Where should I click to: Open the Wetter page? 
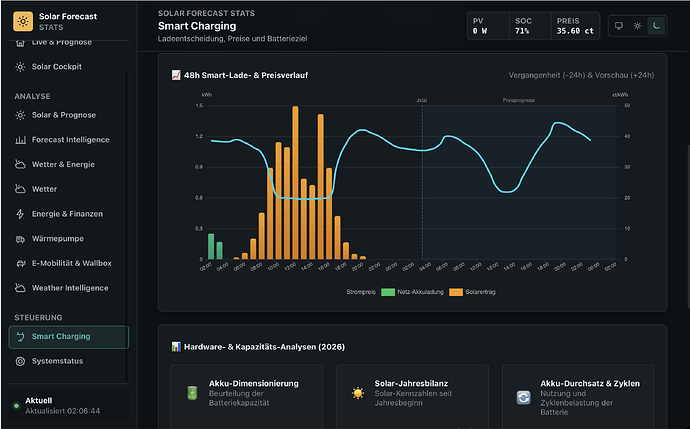point(68,189)
